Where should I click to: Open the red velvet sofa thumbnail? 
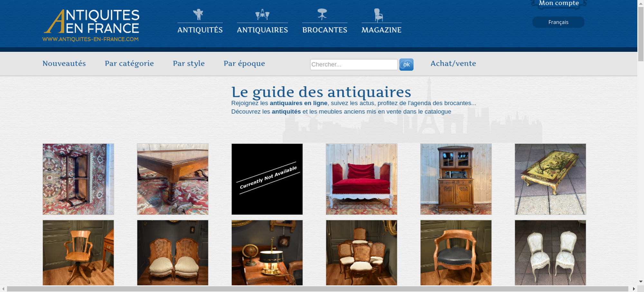361,179
